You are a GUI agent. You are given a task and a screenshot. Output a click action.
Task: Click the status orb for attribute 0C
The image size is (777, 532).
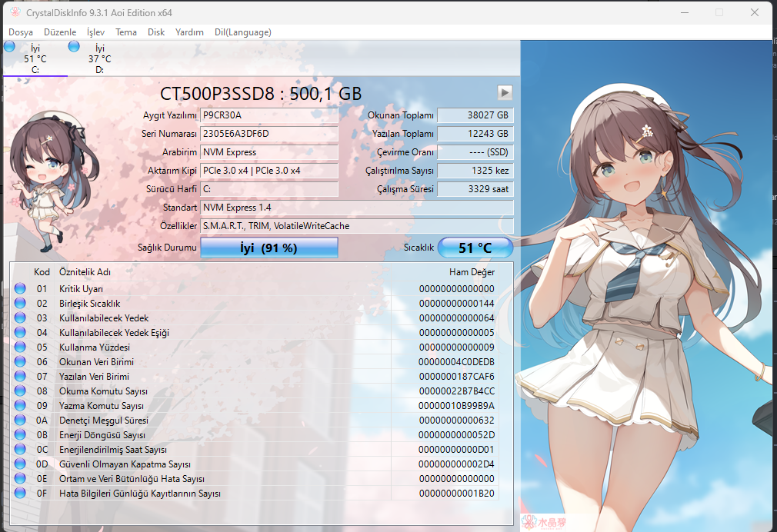[x=20, y=449]
